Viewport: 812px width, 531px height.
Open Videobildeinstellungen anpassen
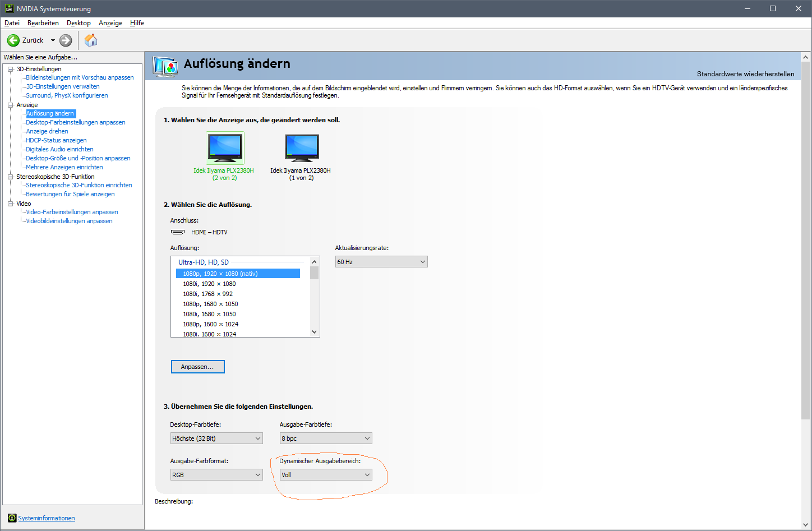pos(69,221)
